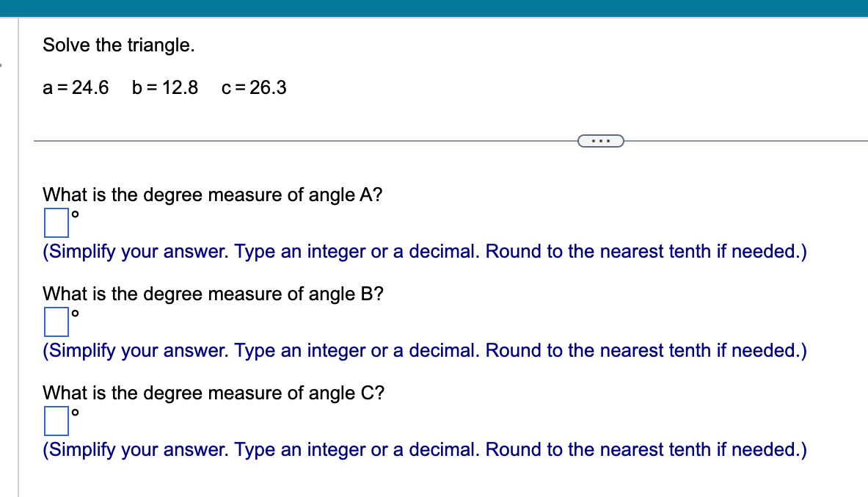Click the horizontal divider line

[293, 140]
